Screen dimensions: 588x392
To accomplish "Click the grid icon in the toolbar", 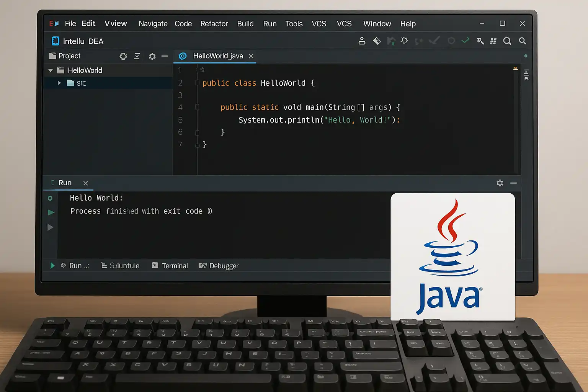I will tap(493, 41).
